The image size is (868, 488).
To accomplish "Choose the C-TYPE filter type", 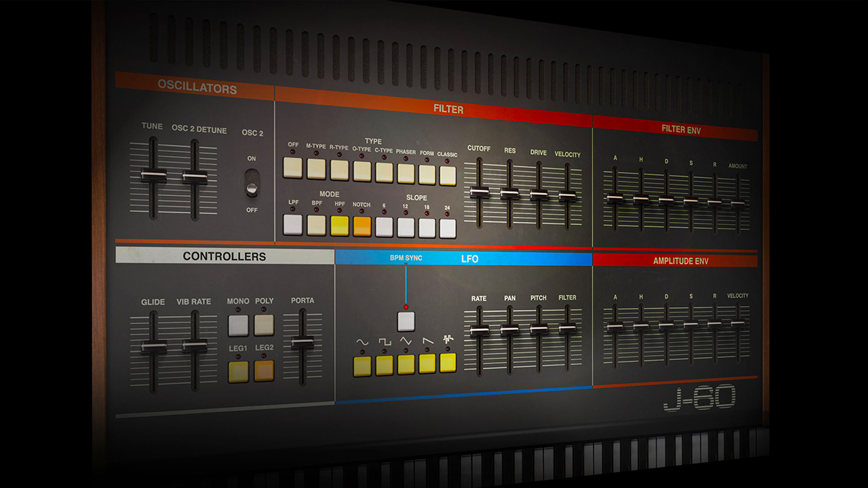I will [x=384, y=173].
